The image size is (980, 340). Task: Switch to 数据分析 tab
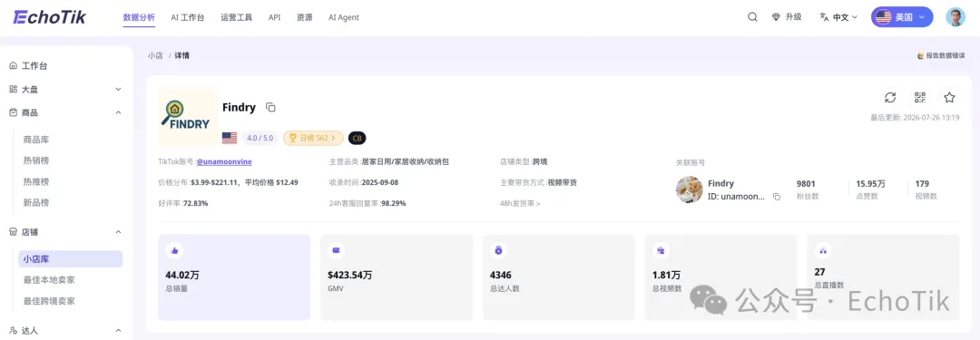coord(140,17)
